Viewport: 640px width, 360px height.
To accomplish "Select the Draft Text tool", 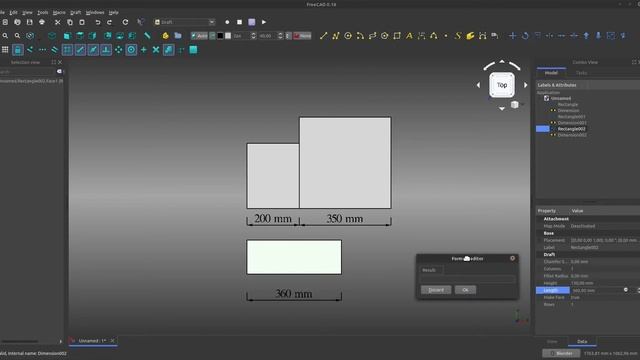I will click(409, 36).
